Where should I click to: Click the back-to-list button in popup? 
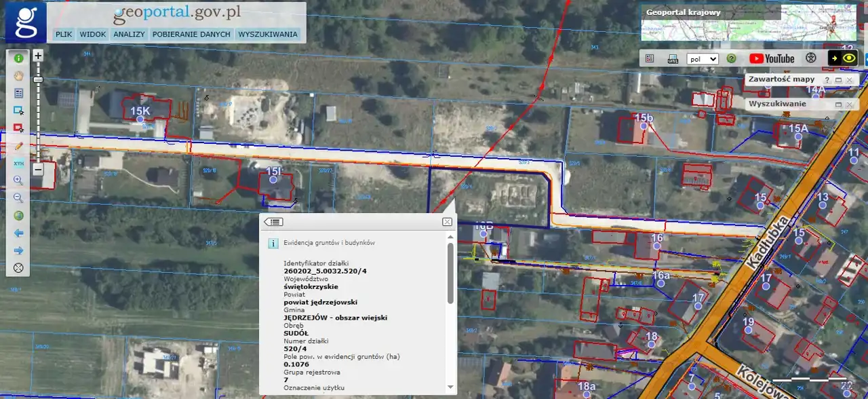273,222
